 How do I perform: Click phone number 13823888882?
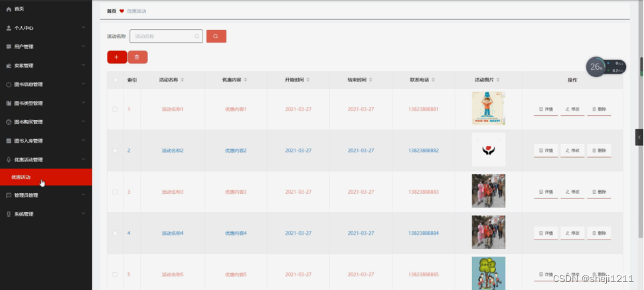pos(424,151)
